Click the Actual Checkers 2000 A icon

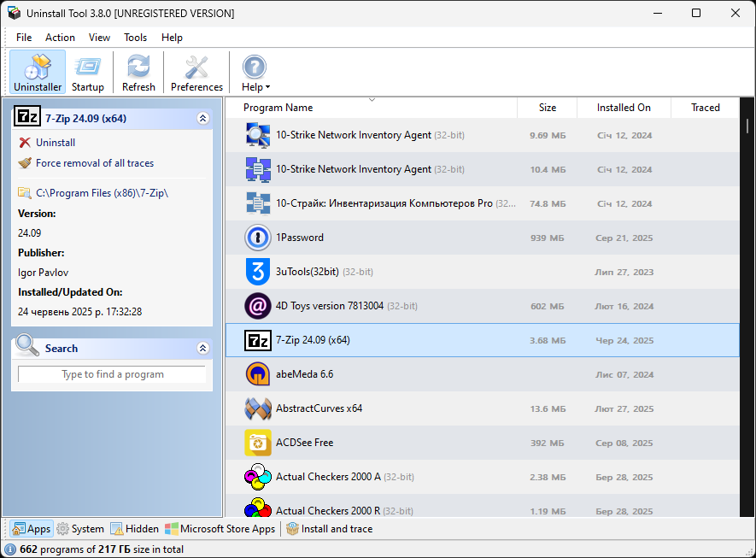click(257, 477)
